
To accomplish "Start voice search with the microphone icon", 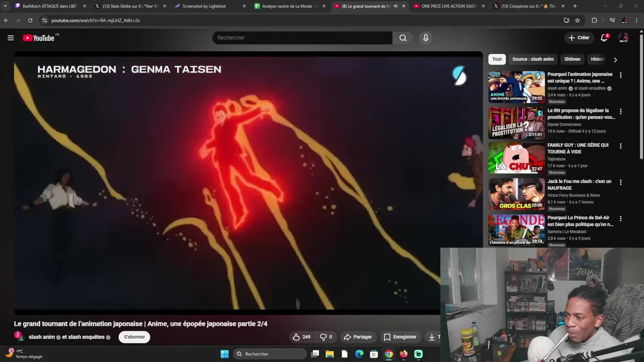I will point(426,38).
